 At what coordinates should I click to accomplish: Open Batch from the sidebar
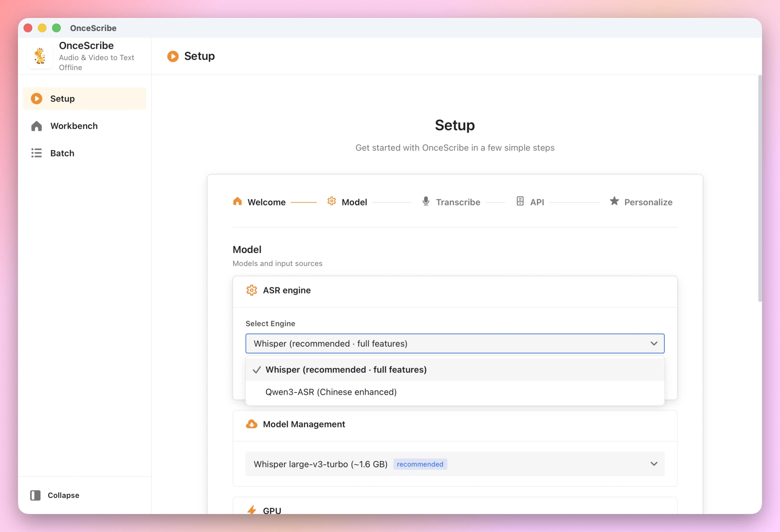click(x=85, y=153)
